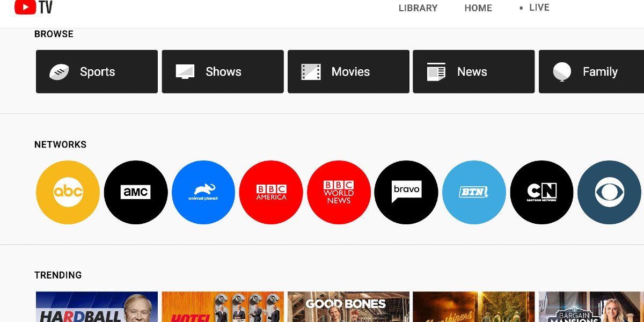Open the News category

click(473, 71)
